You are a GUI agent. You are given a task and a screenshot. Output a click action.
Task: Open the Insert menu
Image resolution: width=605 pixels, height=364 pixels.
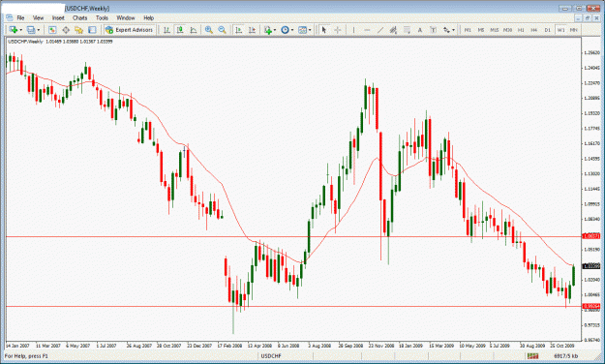pos(58,17)
